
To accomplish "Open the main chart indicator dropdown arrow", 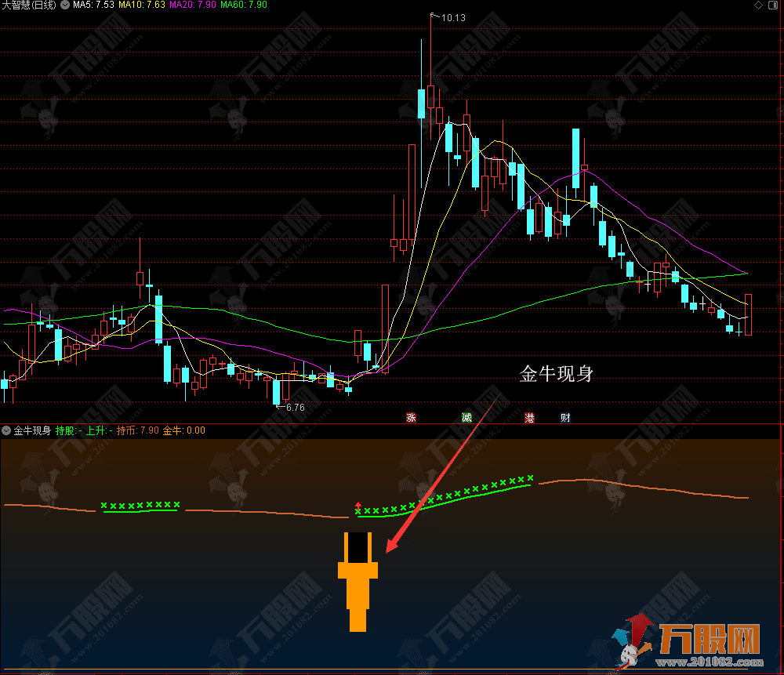I will [65, 5].
